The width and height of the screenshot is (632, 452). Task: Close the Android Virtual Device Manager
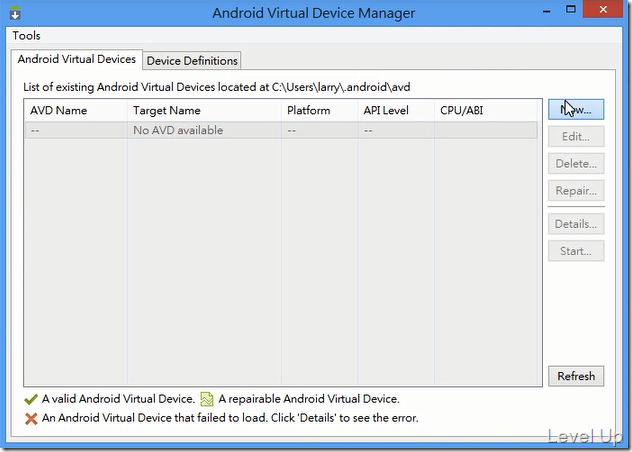point(603,9)
